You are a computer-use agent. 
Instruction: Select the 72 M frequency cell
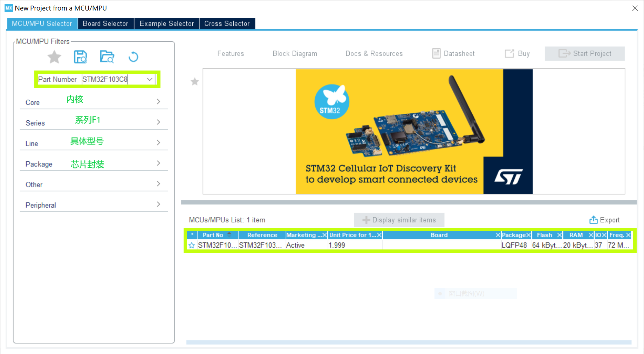[619, 245]
